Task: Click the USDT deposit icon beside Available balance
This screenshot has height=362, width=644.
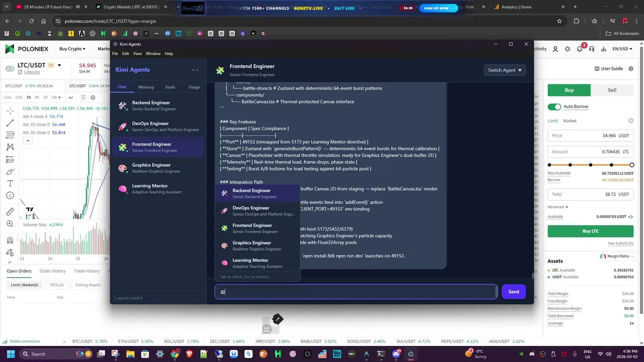Action: [631, 217]
